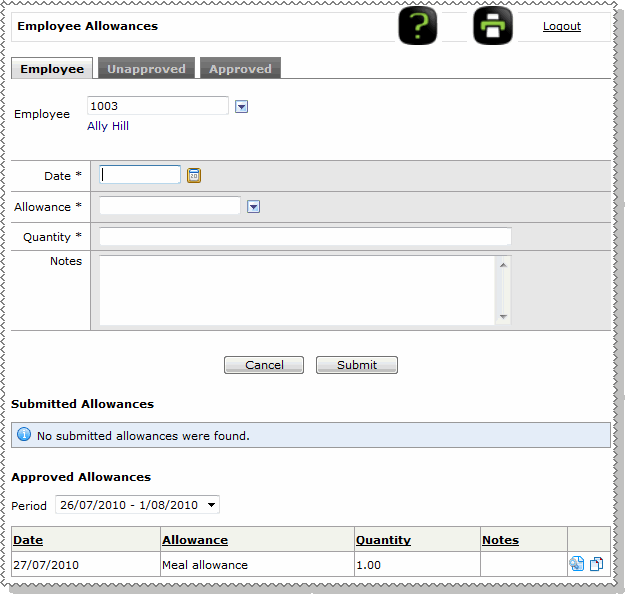The height and width of the screenshot is (603, 634).
Task: Click the printer icon
Action: click(x=492, y=25)
